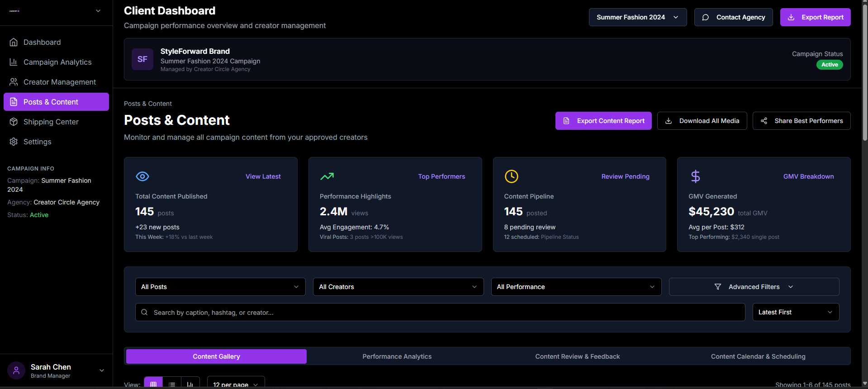Expand the All Creators filter dropdown
868x389 pixels.
pyautogui.click(x=398, y=287)
